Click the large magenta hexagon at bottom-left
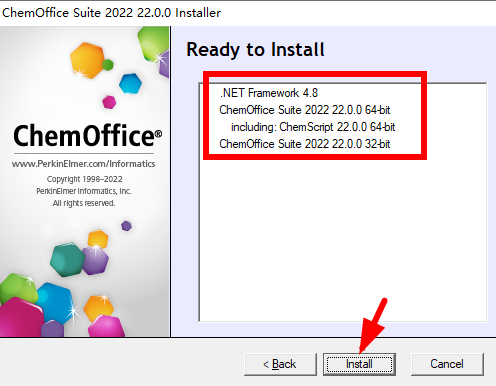The width and height of the screenshot is (496, 386). click(21, 318)
